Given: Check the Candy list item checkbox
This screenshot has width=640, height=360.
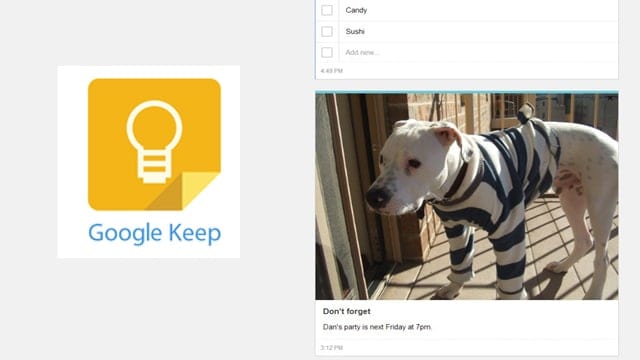Looking at the screenshot, I should tap(327, 10).
